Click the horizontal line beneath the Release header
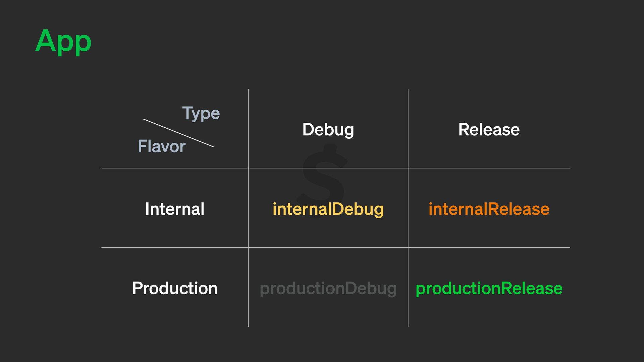644x362 pixels. pyautogui.click(x=489, y=168)
